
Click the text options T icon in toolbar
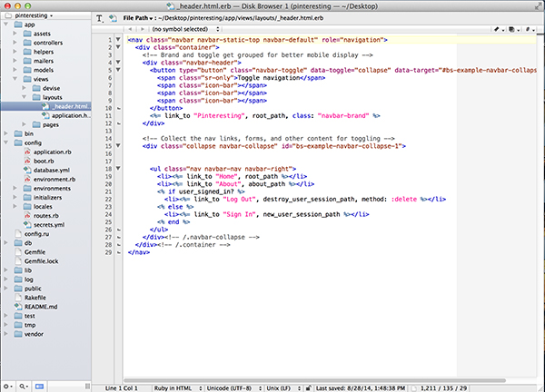100,17
